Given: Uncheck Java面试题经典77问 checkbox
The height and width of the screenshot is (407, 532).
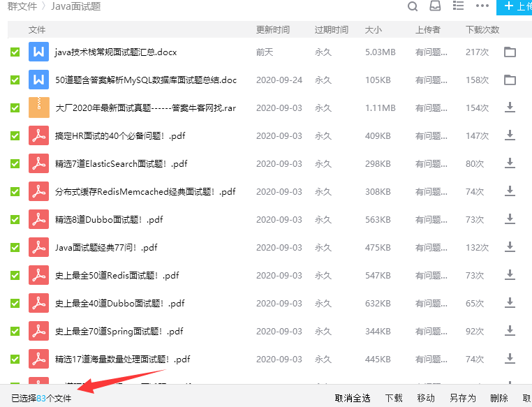Looking at the screenshot, I should 15,247.
